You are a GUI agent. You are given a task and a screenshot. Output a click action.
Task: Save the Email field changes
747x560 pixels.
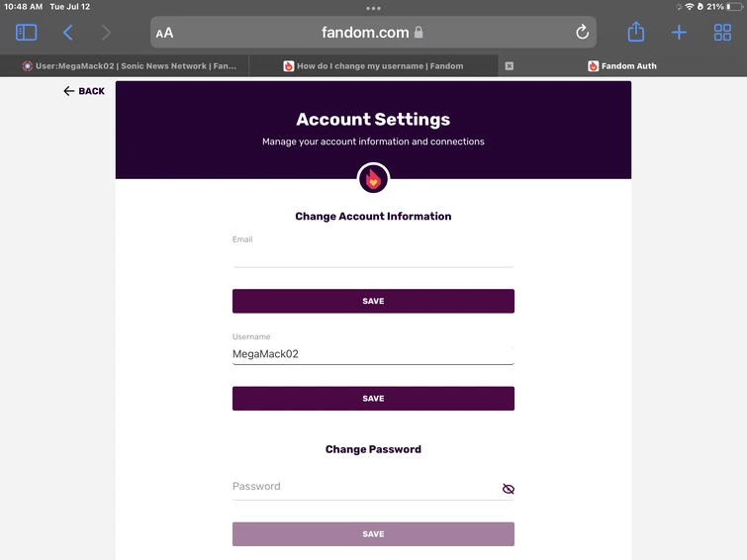[x=373, y=301]
